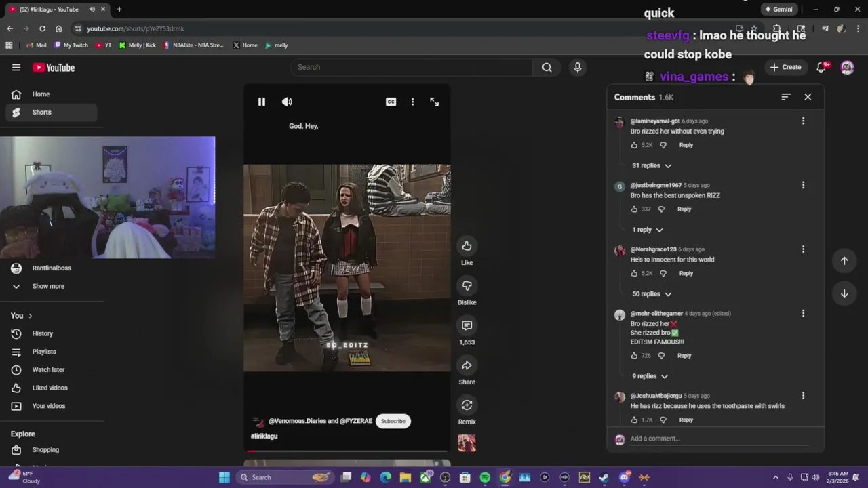
Task: Open Steam from the taskbar
Action: (604, 477)
